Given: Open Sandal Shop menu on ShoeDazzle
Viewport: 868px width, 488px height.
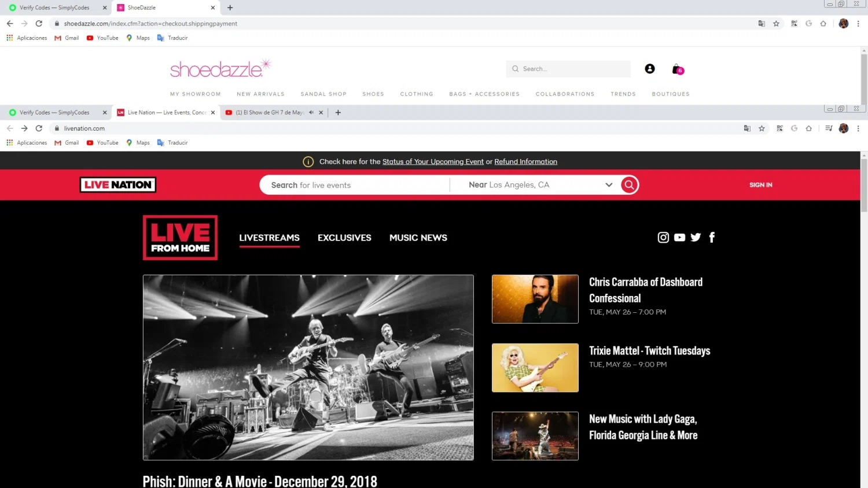Looking at the screenshot, I should click(x=323, y=94).
